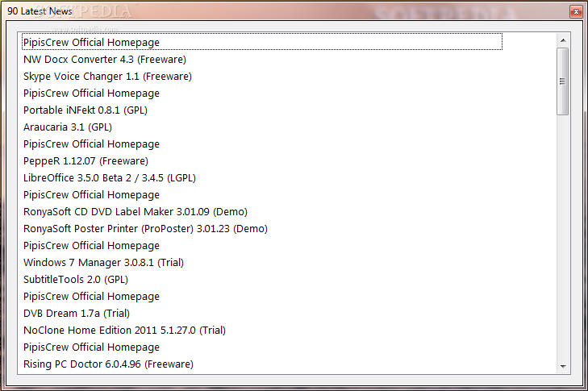The height and width of the screenshot is (391, 588).
Task: Click the vertical scrollbar thumb
Action: click(562, 81)
